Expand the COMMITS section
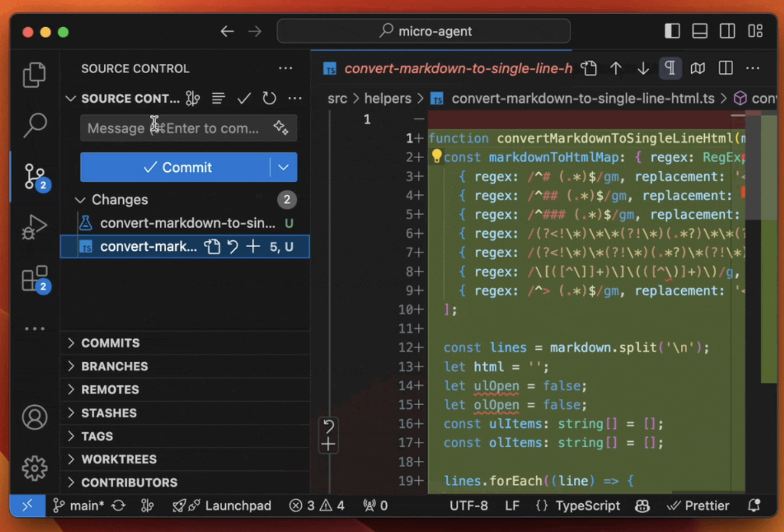This screenshot has height=532, width=784. (x=110, y=343)
